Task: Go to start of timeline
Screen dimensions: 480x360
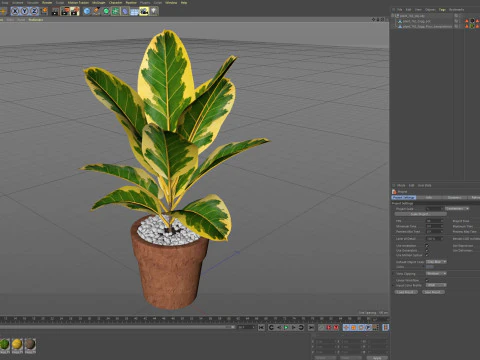Action: click(x=261, y=328)
